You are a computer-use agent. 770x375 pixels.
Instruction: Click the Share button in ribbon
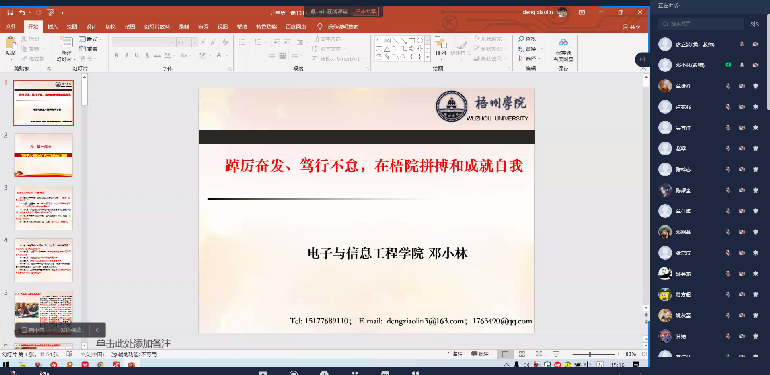(x=631, y=27)
